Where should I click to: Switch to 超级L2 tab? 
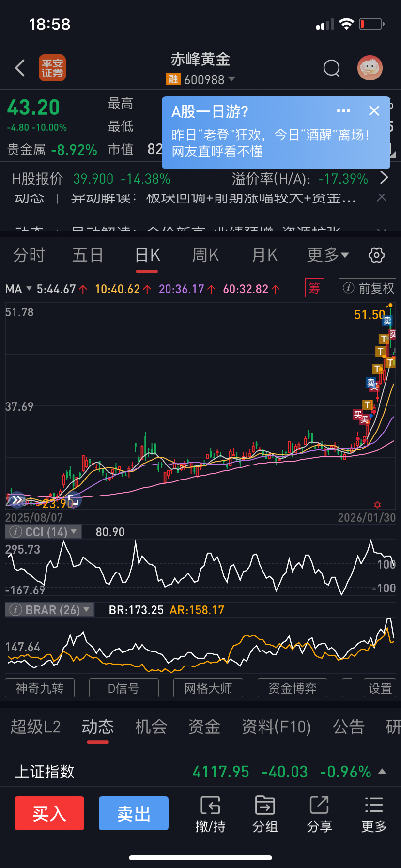(35, 727)
